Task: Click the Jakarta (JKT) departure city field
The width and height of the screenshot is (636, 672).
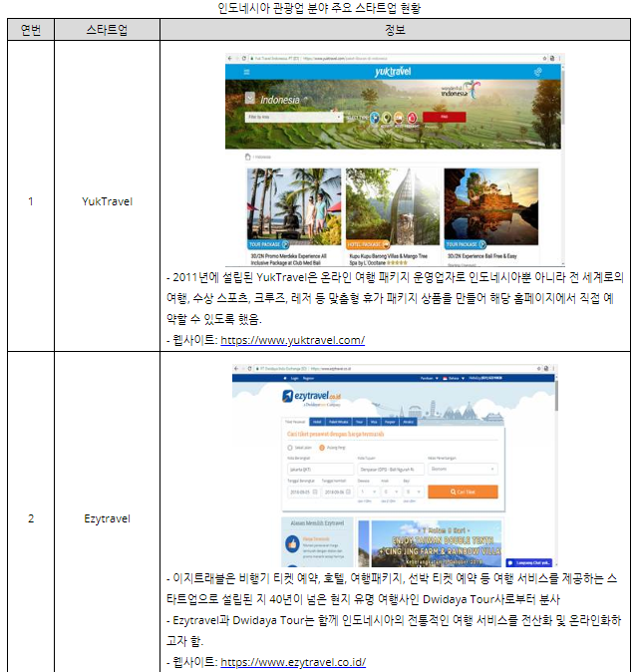Action: (x=320, y=470)
